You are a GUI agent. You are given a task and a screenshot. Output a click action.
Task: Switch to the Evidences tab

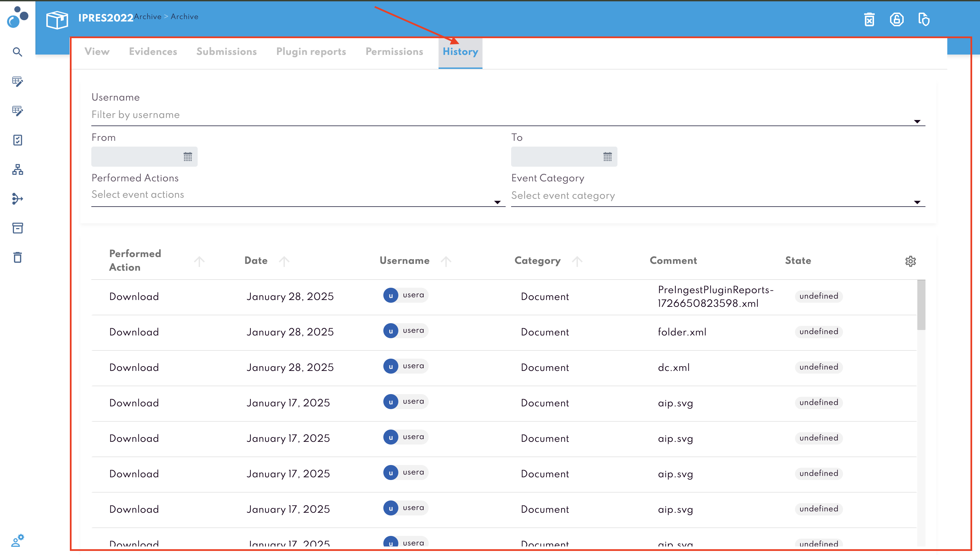click(x=153, y=52)
